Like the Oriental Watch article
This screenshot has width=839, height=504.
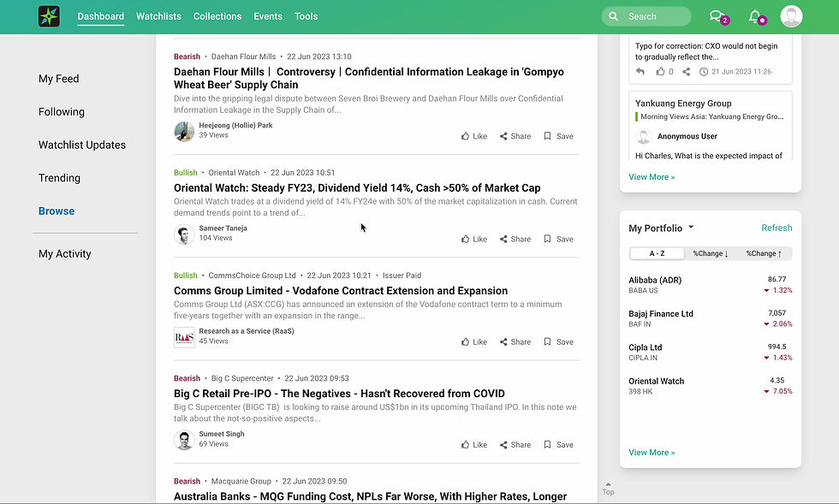[474, 239]
